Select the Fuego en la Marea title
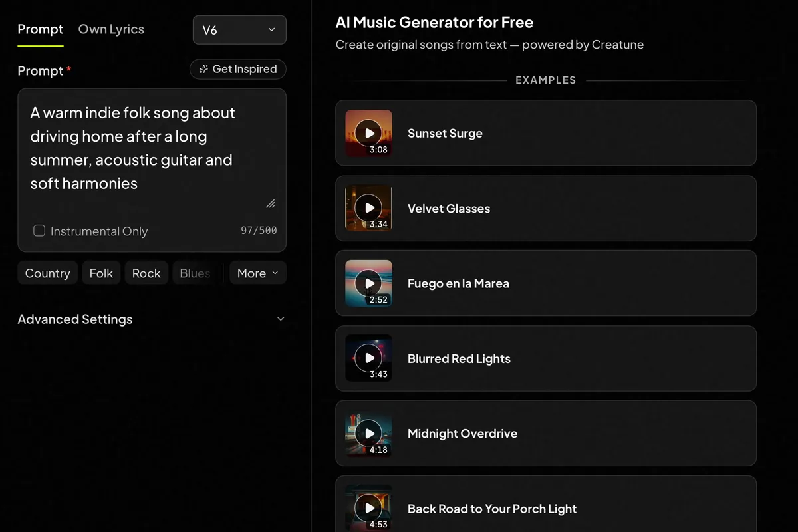 [x=458, y=283]
